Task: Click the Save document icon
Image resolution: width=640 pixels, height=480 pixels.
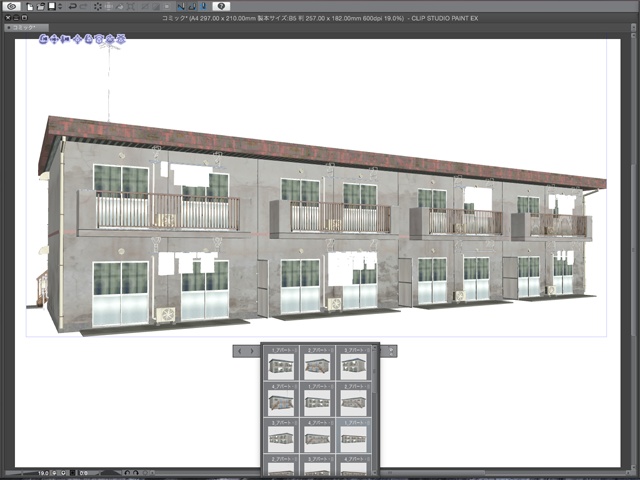Action: point(52,6)
